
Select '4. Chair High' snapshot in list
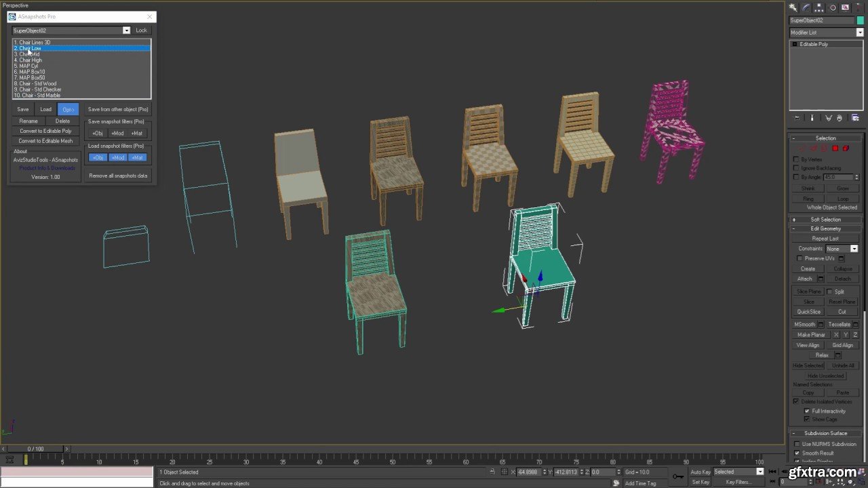point(31,60)
